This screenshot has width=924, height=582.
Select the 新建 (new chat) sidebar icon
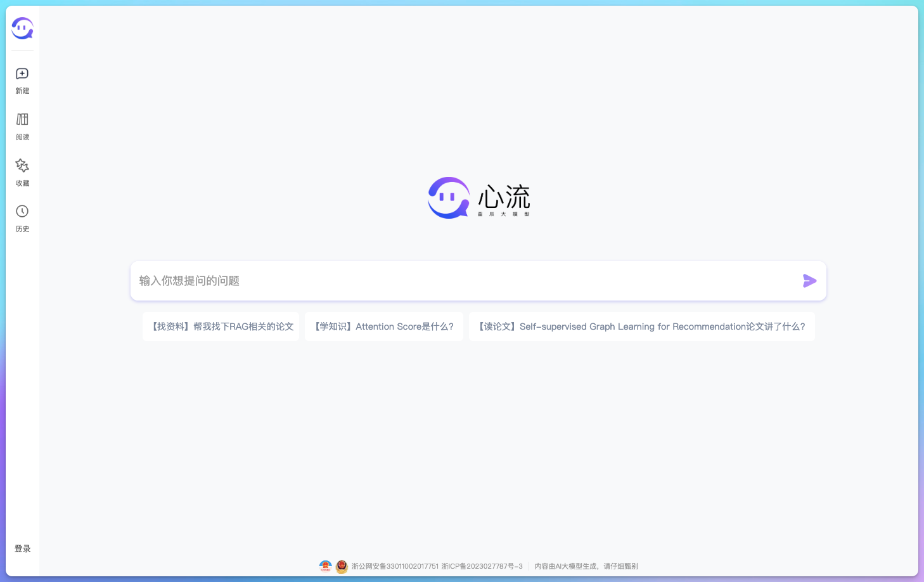pyautogui.click(x=22, y=74)
